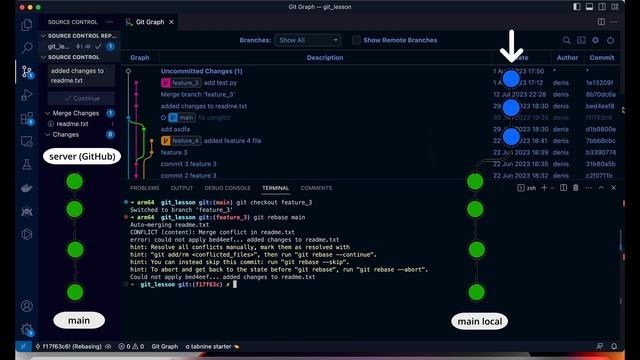Open the Testing flask view

pos(27,164)
